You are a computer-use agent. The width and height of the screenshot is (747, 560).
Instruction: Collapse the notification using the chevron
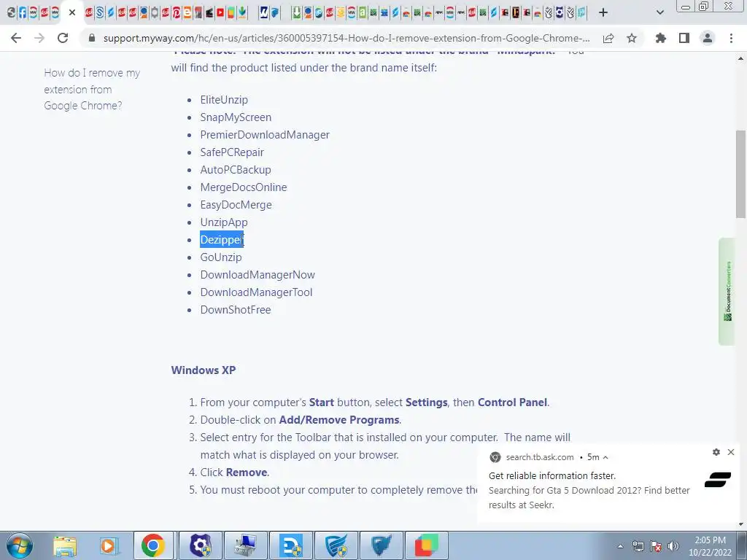click(605, 457)
